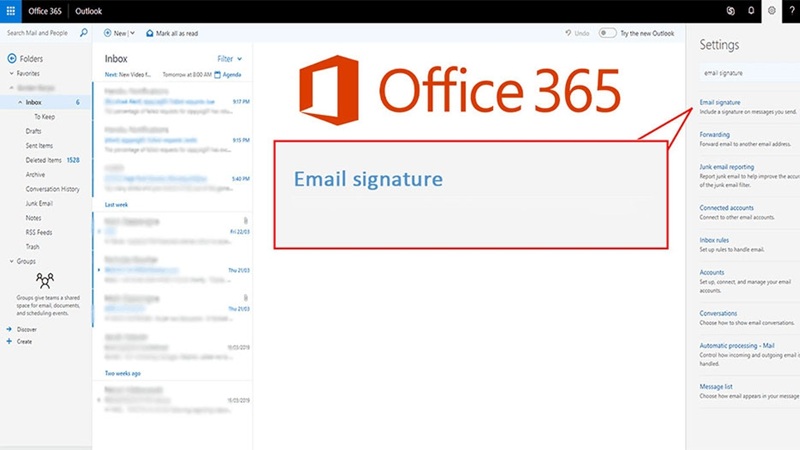The height and width of the screenshot is (450, 800).
Task: Open the Junk Email folder
Action: click(x=39, y=203)
